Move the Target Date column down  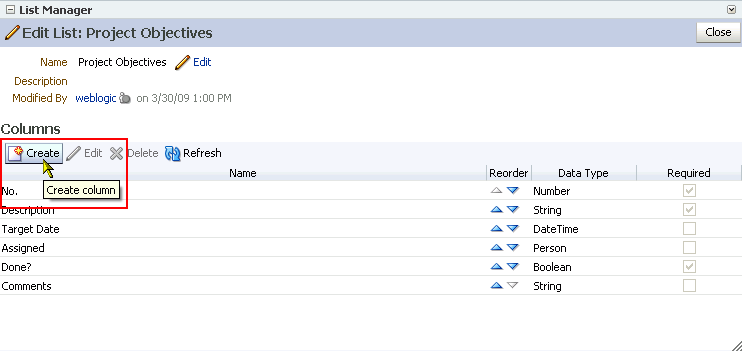coord(512,229)
